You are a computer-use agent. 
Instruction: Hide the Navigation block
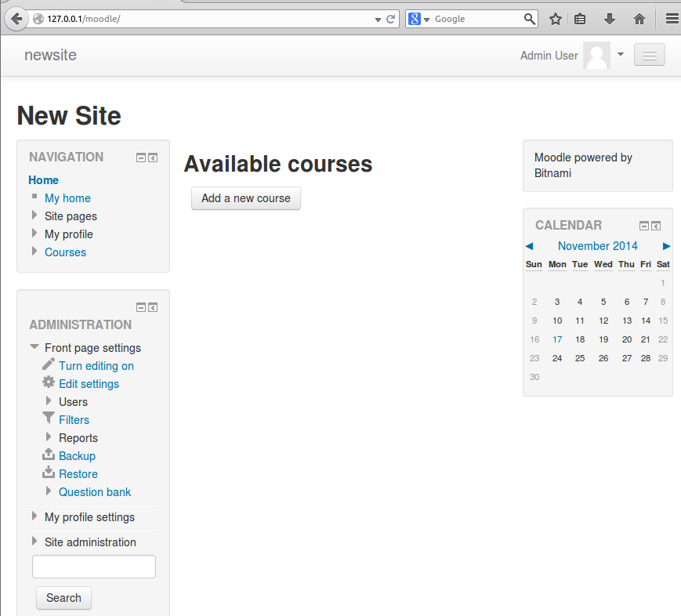point(141,158)
